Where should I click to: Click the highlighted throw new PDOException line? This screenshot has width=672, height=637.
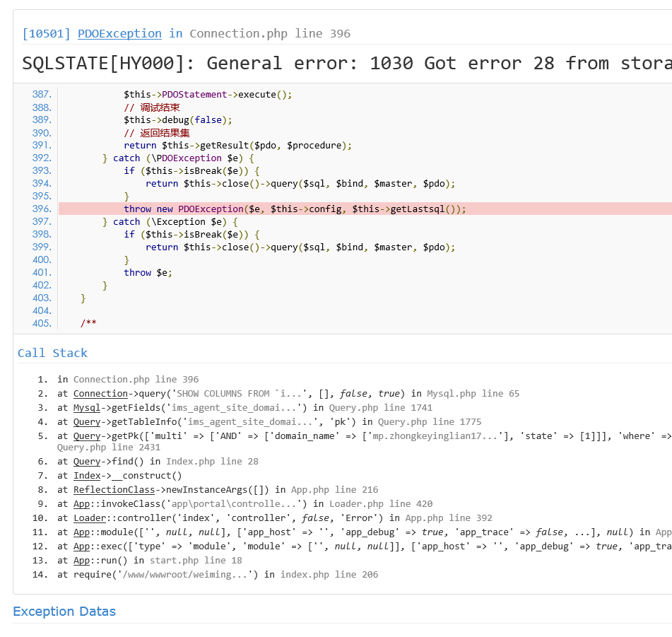pos(365,209)
